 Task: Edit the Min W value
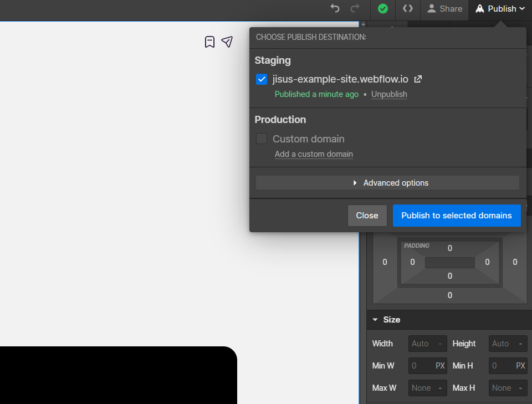point(421,366)
